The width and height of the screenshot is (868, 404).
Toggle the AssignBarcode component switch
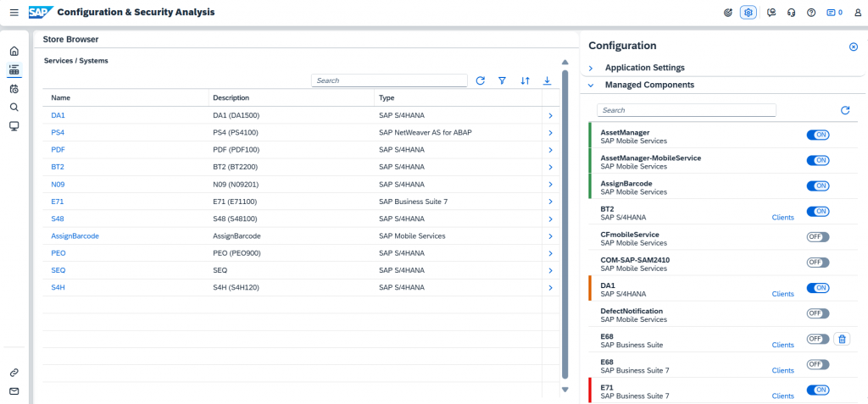818,186
